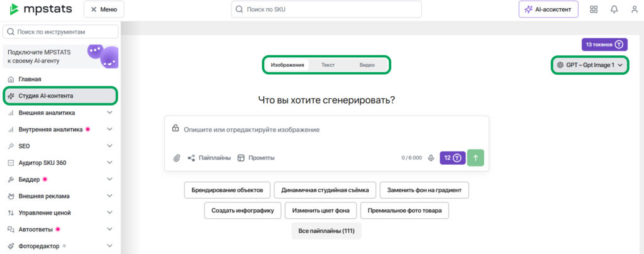Click the arrows icon beside Управление ценой

coord(11,213)
